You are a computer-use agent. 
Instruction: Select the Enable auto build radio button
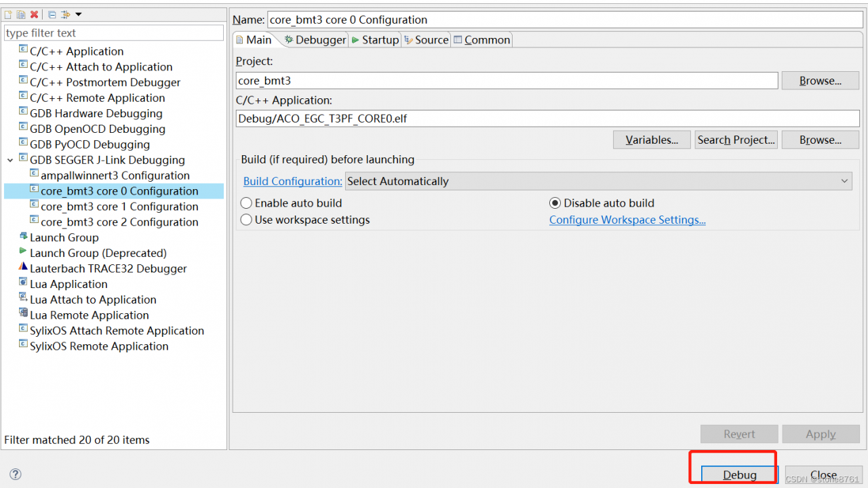point(247,203)
